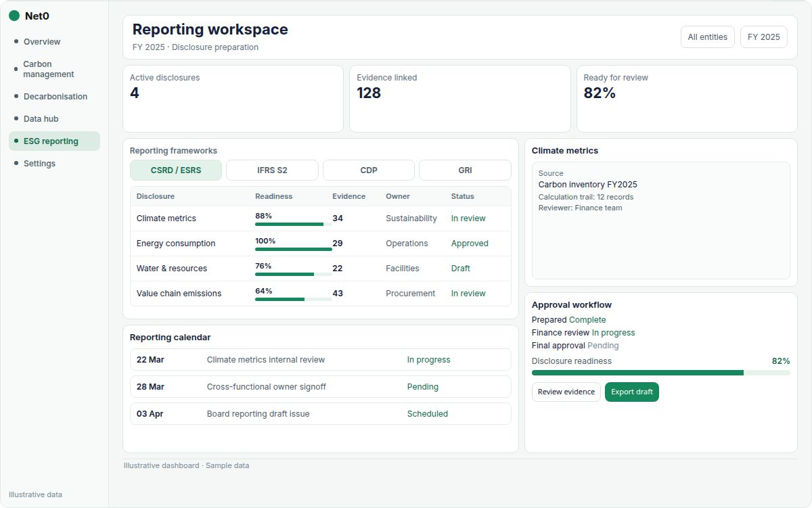Click the Finance review In progress step
This screenshot has height=508, width=812.
click(x=583, y=333)
